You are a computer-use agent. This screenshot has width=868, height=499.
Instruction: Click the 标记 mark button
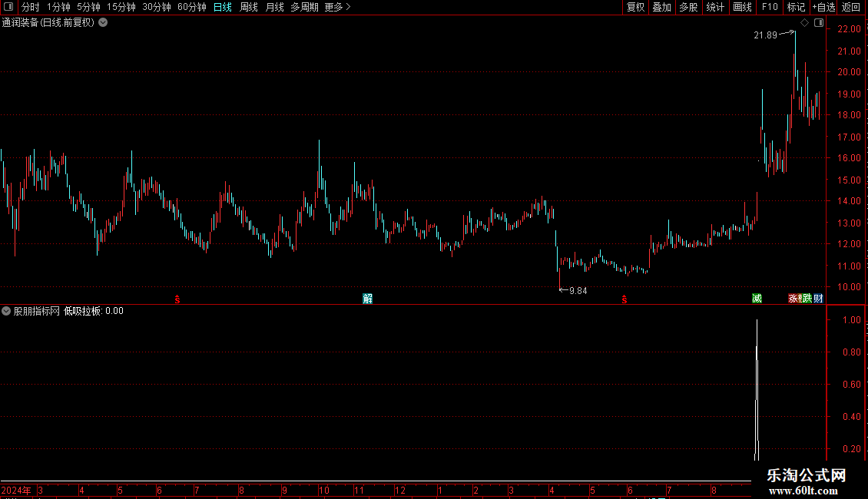click(x=796, y=7)
